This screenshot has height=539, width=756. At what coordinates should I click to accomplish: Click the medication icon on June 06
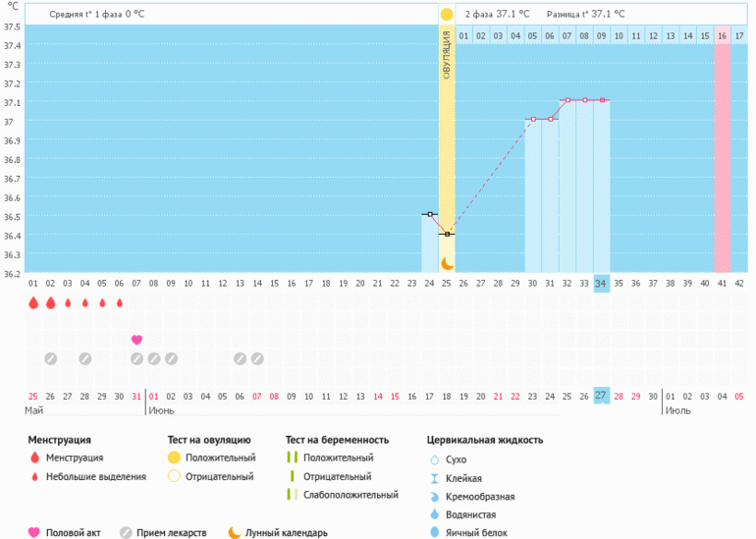[241, 358]
